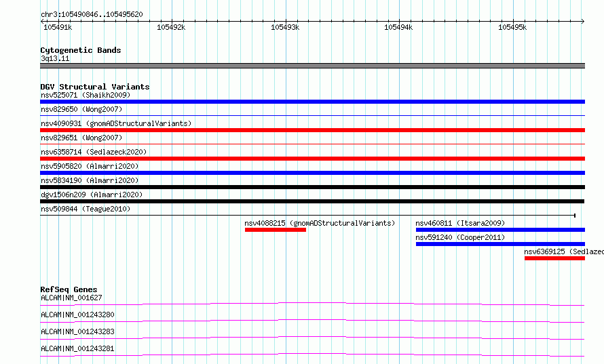Viewport: 604px width, 364px height.
Task: Open variant nsv509844 (Teague2010) label
Action: pos(86,209)
